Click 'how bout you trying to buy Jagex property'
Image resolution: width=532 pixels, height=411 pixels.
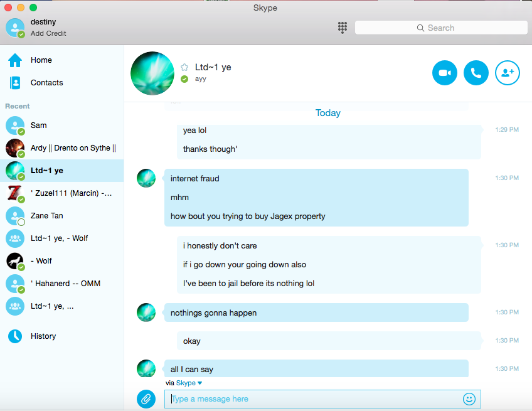pyautogui.click(x=248, y=216)
